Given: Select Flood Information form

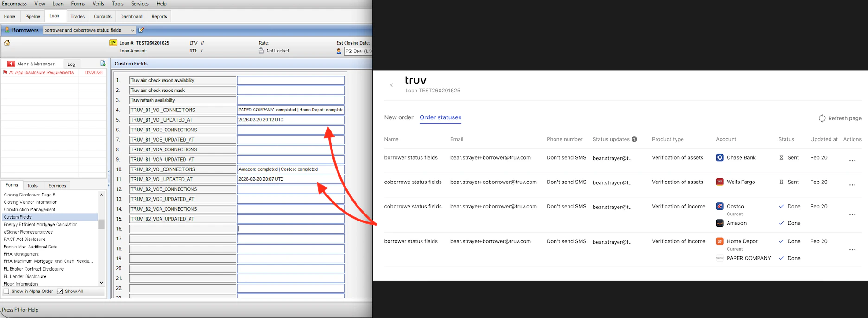Looking at the screenshot, I should 21,284.
